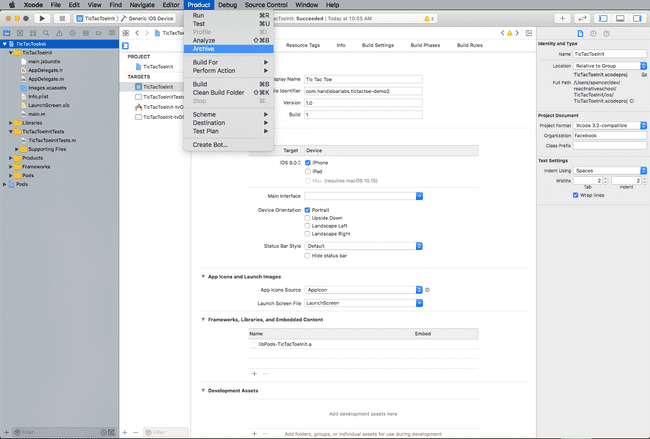The image size is (650, 439).
Task: Show the File inspector icon
Action: tap(580, 34)
